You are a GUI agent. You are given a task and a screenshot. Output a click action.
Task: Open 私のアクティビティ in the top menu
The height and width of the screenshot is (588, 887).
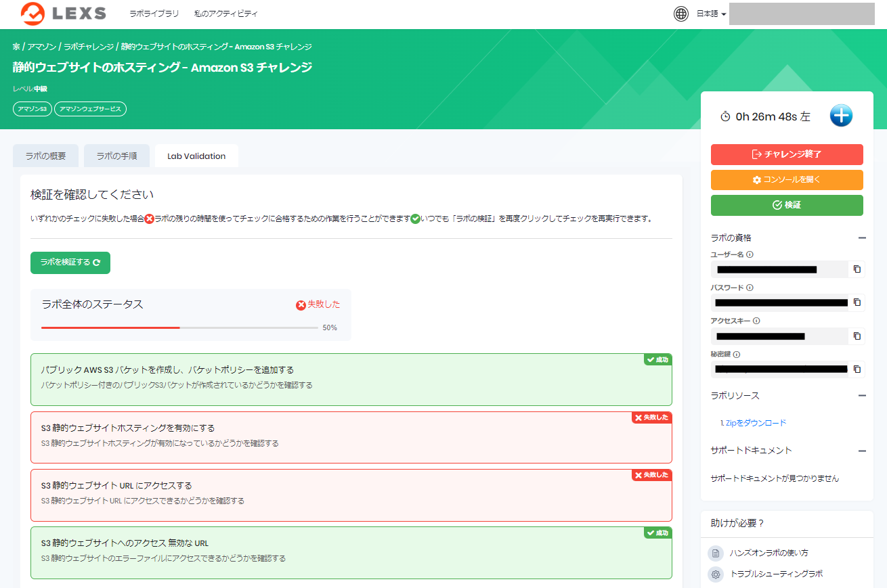coord(225,14)
